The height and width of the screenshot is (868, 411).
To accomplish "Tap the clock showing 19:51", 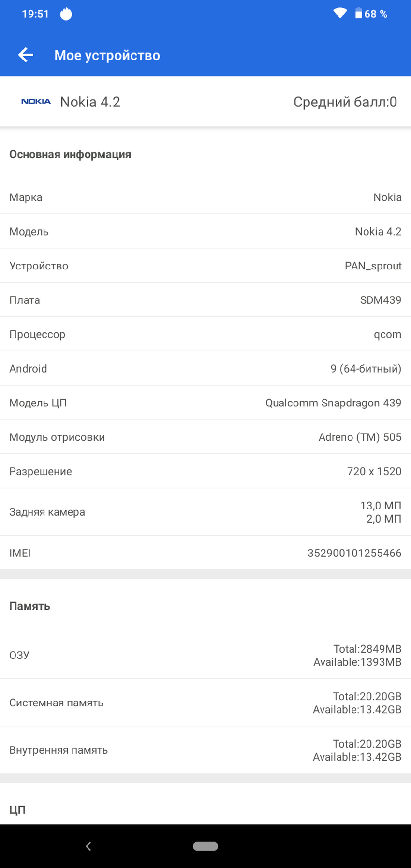I will 35,14.
